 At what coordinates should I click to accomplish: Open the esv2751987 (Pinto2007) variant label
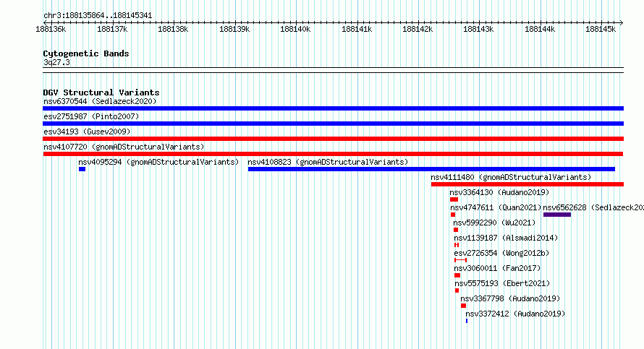[x=91, y=116]
